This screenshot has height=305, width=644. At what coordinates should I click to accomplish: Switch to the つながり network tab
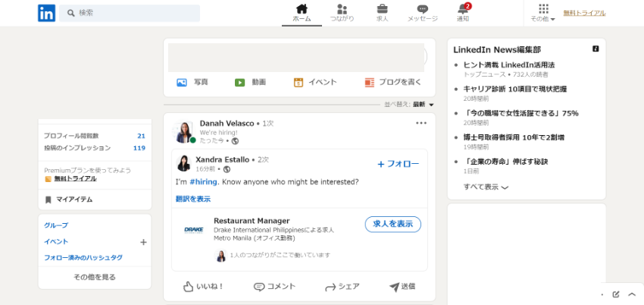[x=342, y=13]
